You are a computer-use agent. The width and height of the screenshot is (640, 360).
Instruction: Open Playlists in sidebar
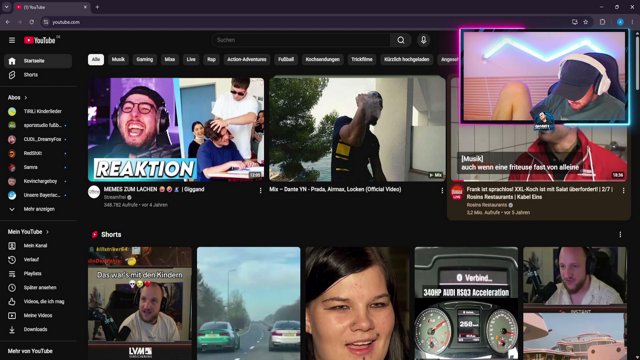(38, 273)
